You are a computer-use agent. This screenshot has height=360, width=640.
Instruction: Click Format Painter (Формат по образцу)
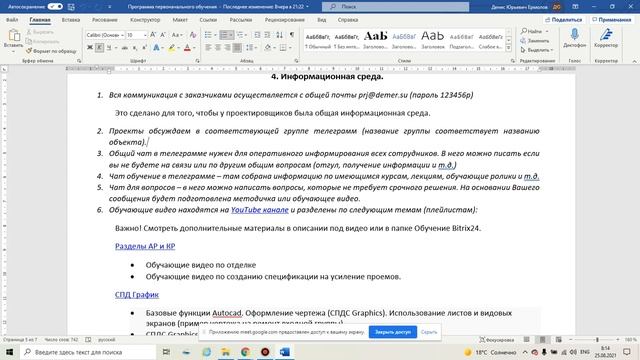point(51,51)
